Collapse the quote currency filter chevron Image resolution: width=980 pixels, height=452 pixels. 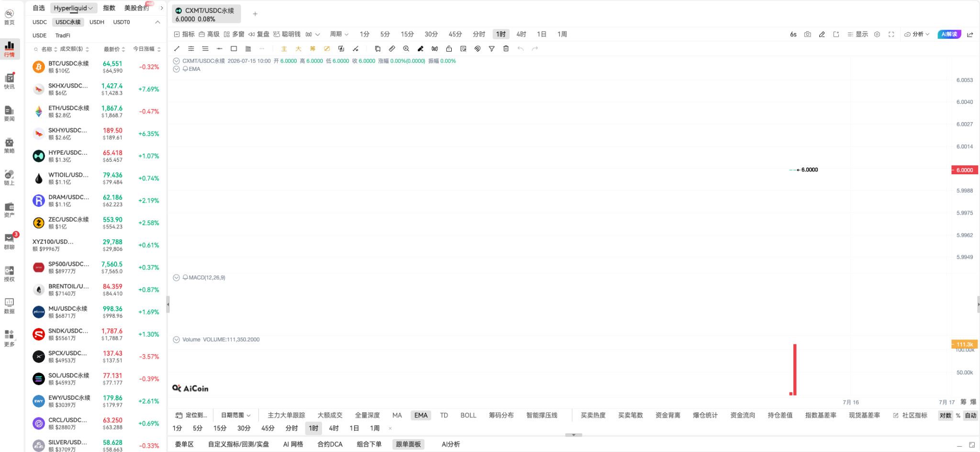pyautogui.click(x=157, y=22)
